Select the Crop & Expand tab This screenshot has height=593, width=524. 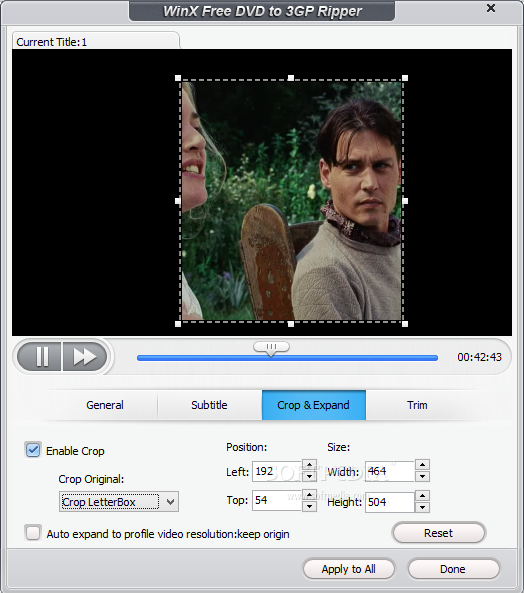pyautogui.click(x=314, y=405)
